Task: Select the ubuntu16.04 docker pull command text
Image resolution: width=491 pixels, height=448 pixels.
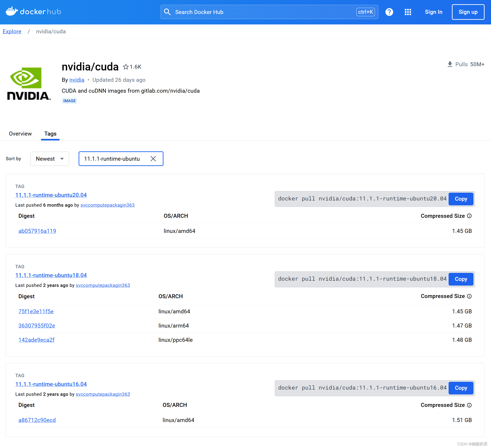Action: (362, 388)
